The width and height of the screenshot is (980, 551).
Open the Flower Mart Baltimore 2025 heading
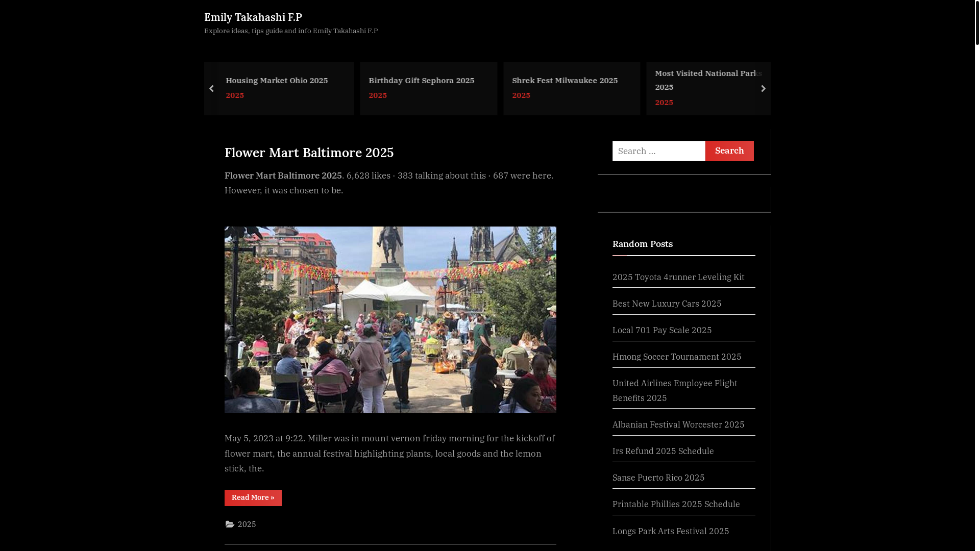click(x=309, y=153)
